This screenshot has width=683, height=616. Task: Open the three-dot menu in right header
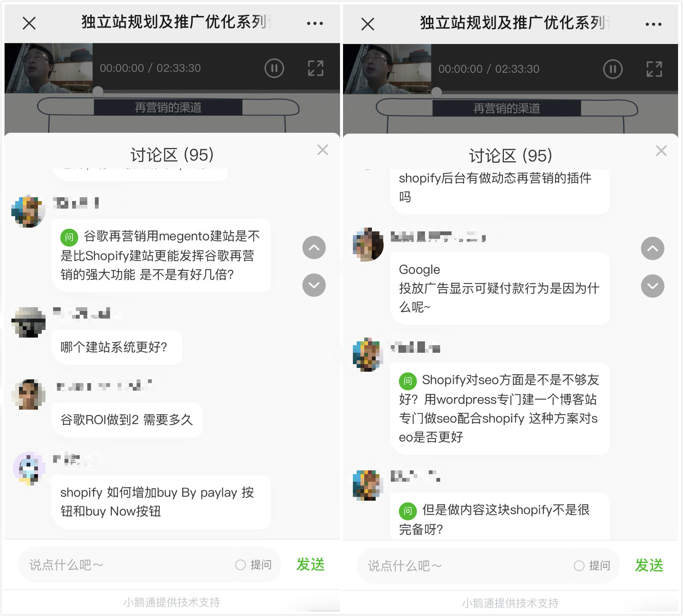[653, 24]
